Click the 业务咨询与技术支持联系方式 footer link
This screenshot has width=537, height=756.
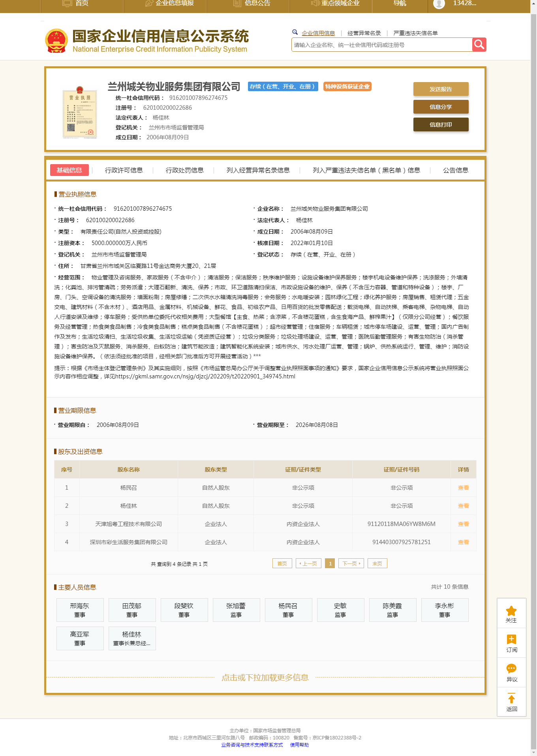click(252, 745)
